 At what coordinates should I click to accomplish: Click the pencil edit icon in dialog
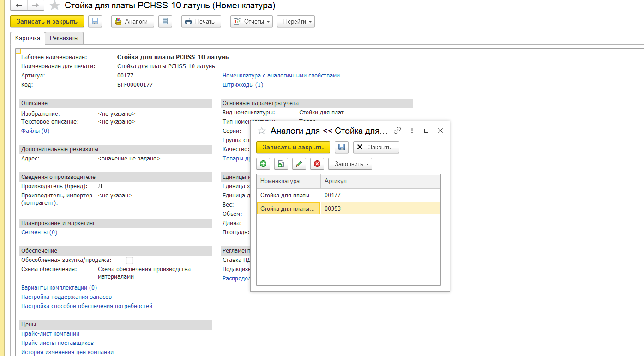pyautogui.click(x=299, y=164)
